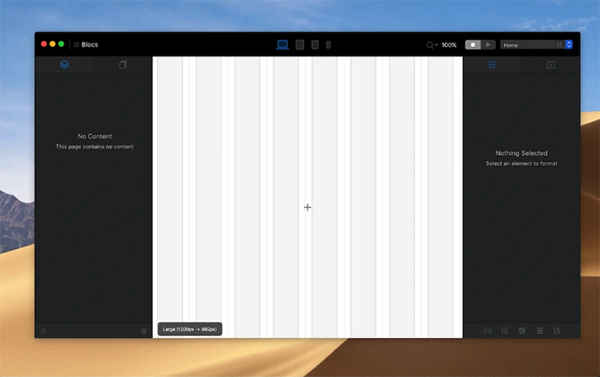600x377 pixels.
Task: Switch to the large tablet breakpoint
Action: (300, 45)
